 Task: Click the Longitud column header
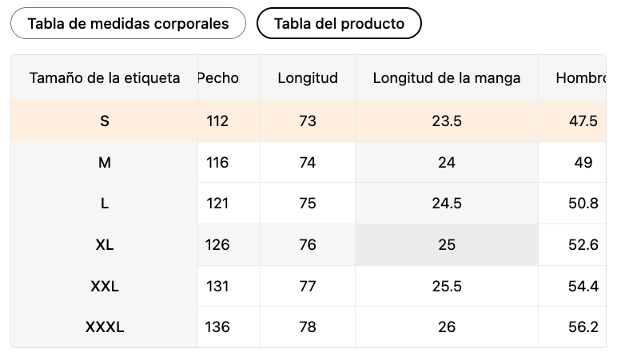[308, 78]
